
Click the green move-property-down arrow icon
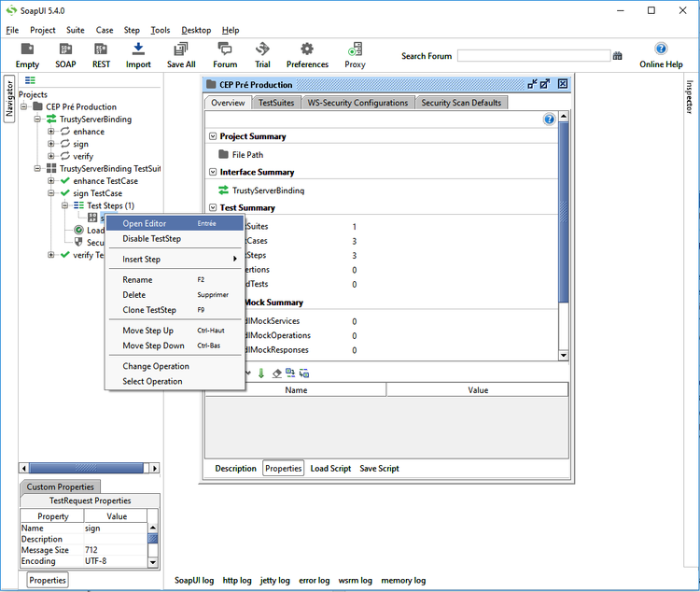click(x=261, y=374)
